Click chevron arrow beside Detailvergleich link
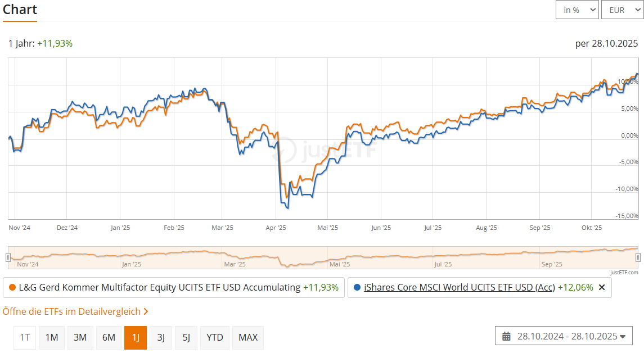644x353 pixels. click(x=146, y=311)
